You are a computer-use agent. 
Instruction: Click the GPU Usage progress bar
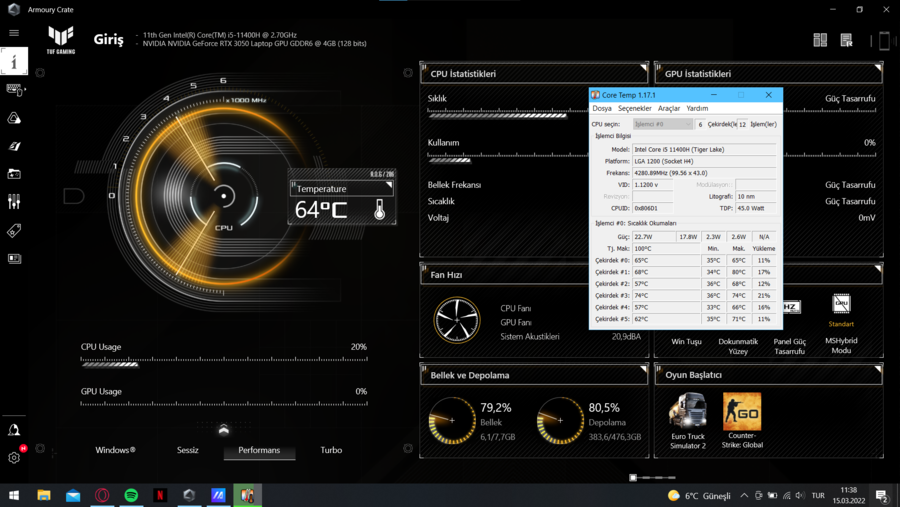(x=224, y=404)
